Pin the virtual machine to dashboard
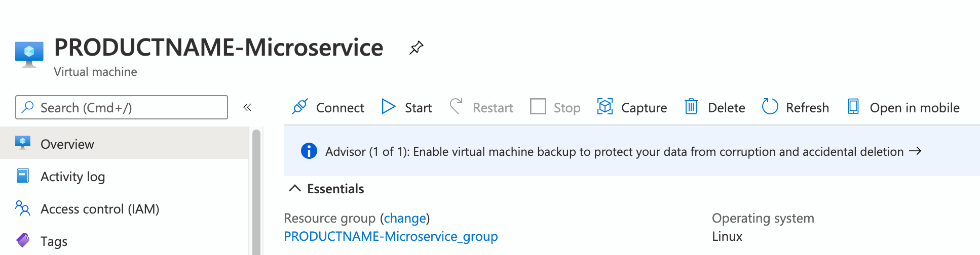This screenshot has height=255, width=980. point(416,48)
